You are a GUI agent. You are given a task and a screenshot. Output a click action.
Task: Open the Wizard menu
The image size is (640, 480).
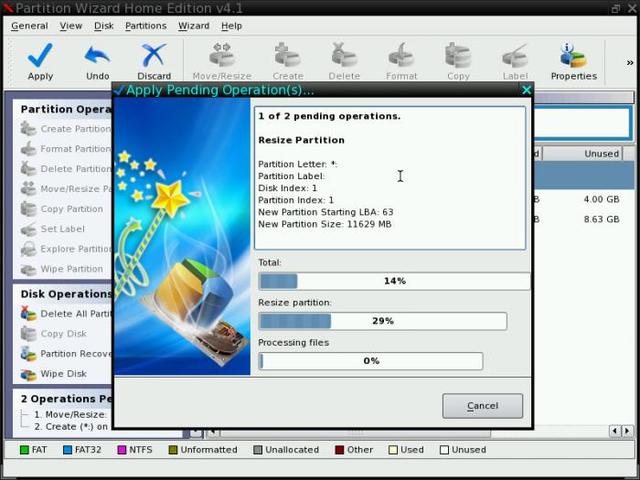tap(193, 26)
